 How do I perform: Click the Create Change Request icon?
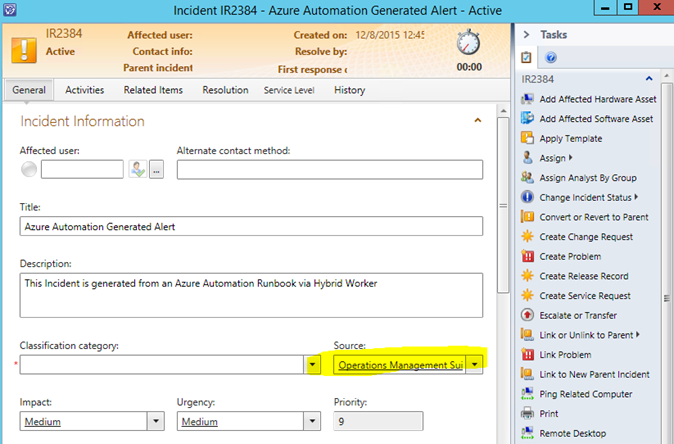[x=528, y=237]
